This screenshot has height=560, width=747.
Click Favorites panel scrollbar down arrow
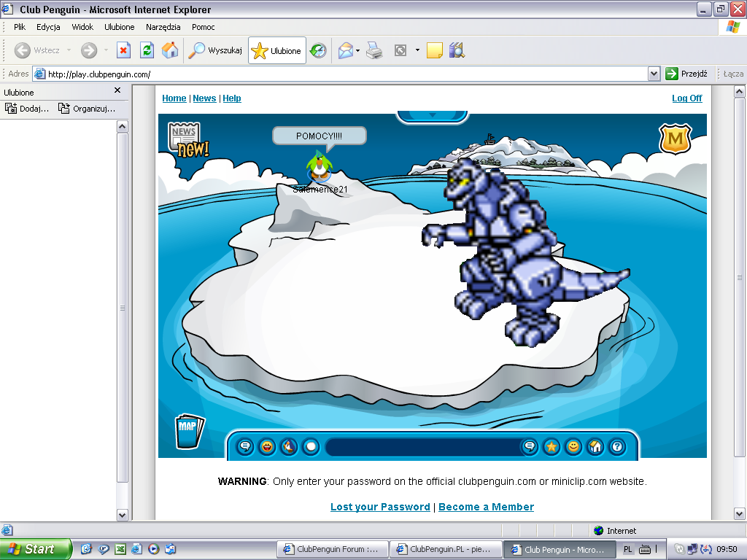tap(123, 515)
